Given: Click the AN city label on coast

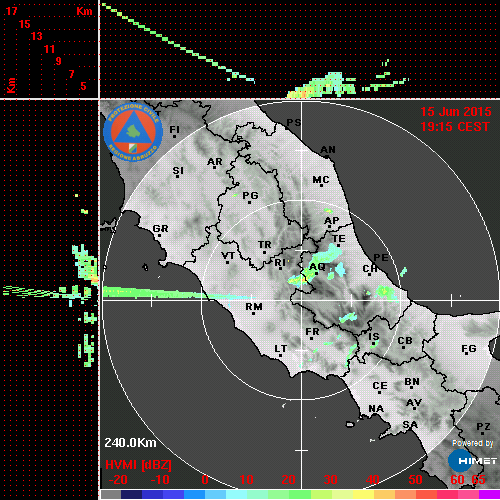Looking at the screenshot, I should tap(328, 150).
